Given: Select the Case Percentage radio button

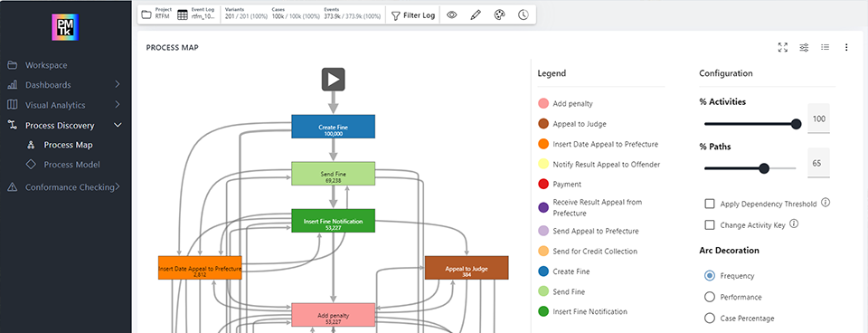Looking at the screenshot, I should 709,318.
